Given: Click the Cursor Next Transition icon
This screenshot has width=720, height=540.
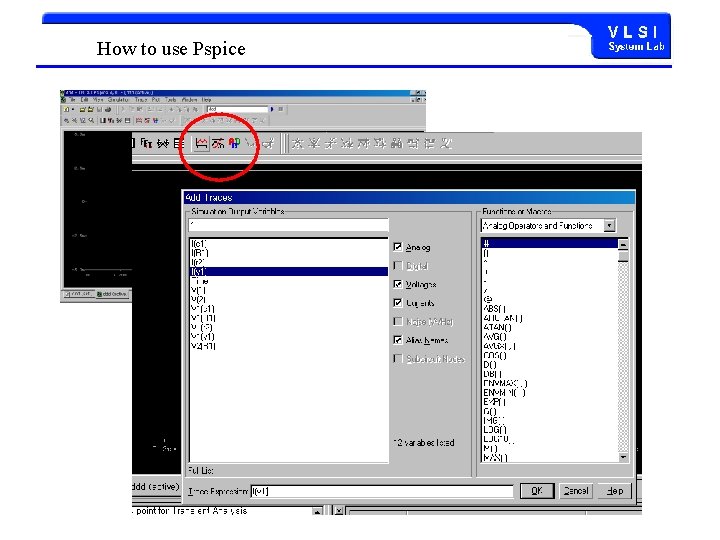Looking at the screenshot, I should pos(413,143).
